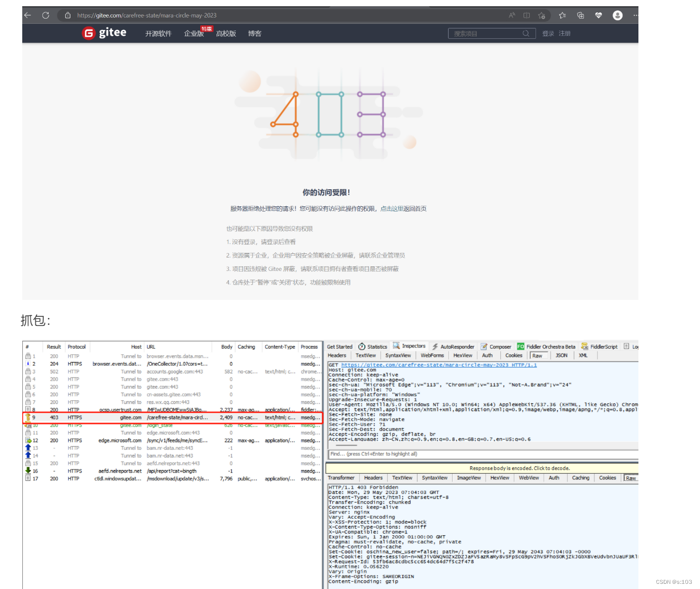Screen dimensions: 700x589
Task: Click the document icon on session 17
Action: coord(28,478)
